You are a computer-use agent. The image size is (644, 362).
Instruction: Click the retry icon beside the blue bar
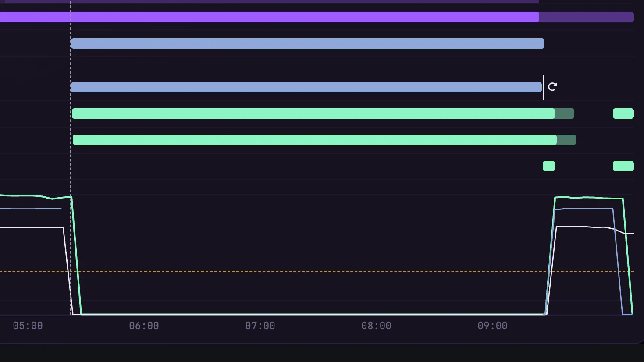552,87
